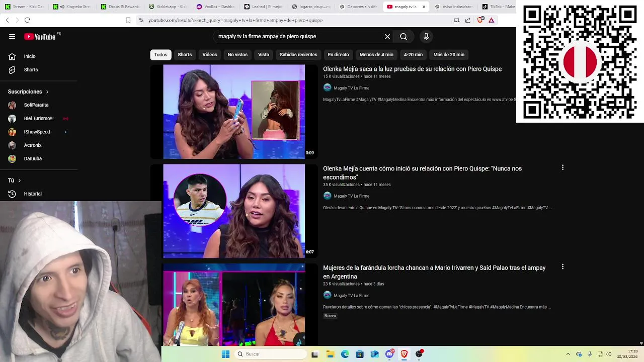This screenshot has height=362, width=644.
Task: Click the Windows taskbar Buscar search box
Action: tap(271, 354)
